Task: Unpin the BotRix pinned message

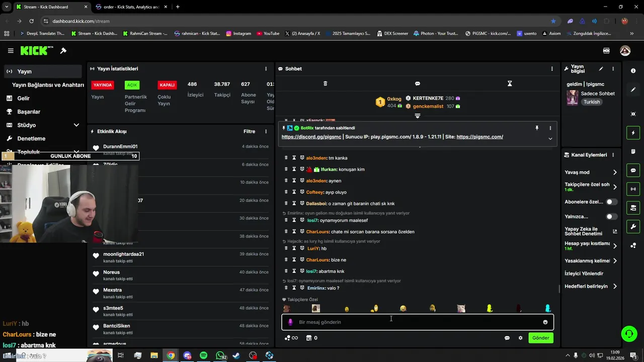Action: click(537, 128)
